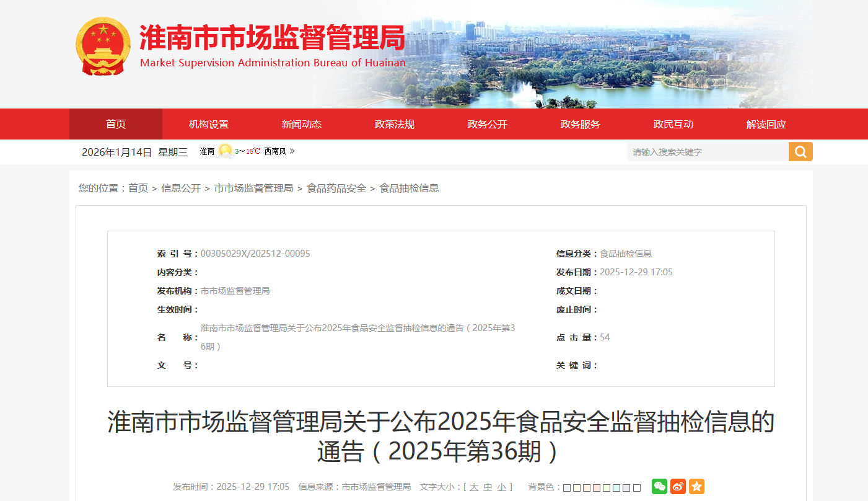The height and width of the screenshot is (501, 868).
Task: Click the search magnifier icon
Action: coord(800,151)
